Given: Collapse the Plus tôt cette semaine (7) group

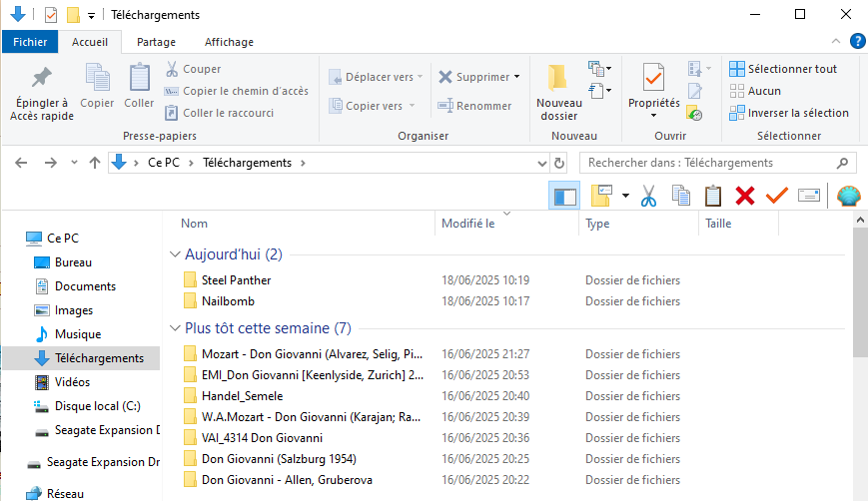Looking at the screenshot, I should (x=175, y=328).
